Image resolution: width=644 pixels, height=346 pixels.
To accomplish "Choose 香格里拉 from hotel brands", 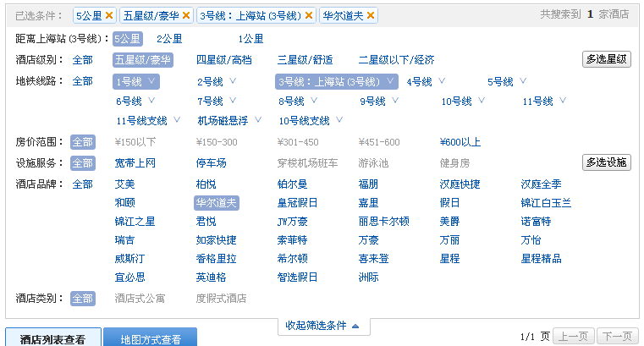I will tap(216, 259).
